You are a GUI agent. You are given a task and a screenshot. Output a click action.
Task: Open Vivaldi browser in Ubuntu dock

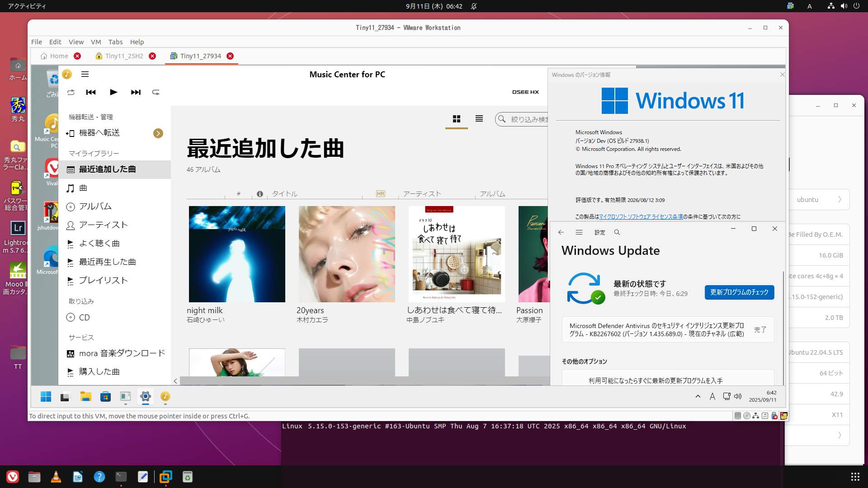coord(13,477)
